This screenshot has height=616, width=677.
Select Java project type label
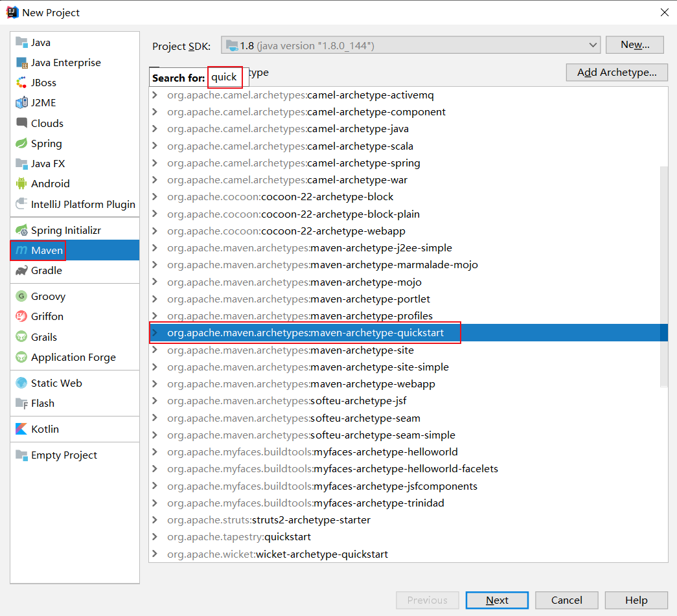click(x=41, y=42)
